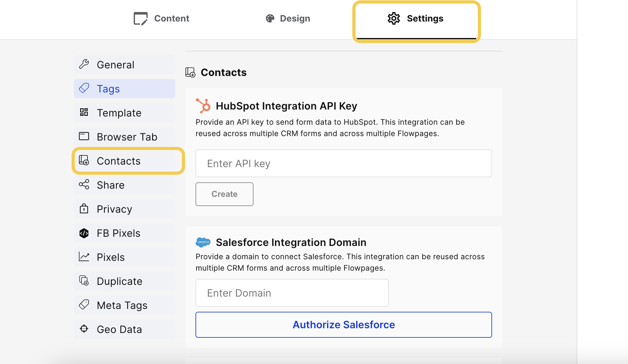The width and height of the screenshot is (628, 364).
Task: Click the Geo Data crosshair icon
Action: [x=84, y=329]
